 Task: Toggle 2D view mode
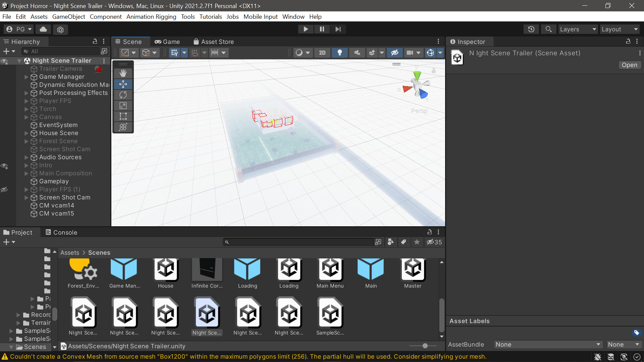(x=322, y=53)
